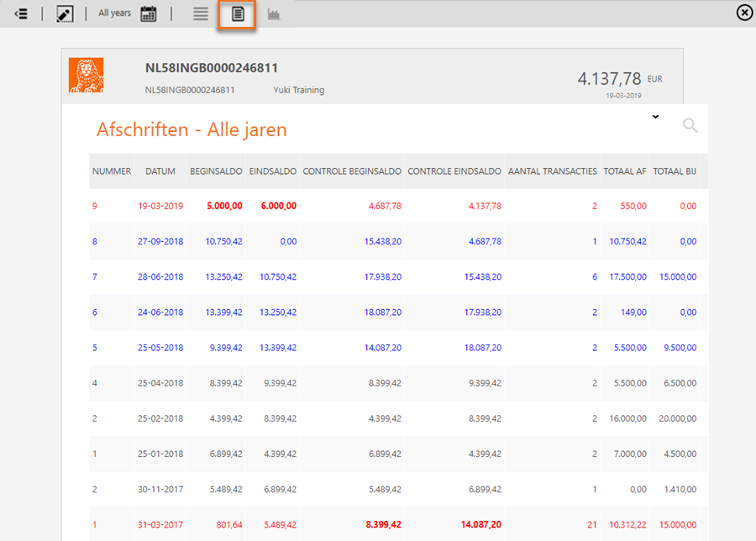Click total debit 149,00
The height and width of the screenshot is (541, 756).
coord(633,313)
